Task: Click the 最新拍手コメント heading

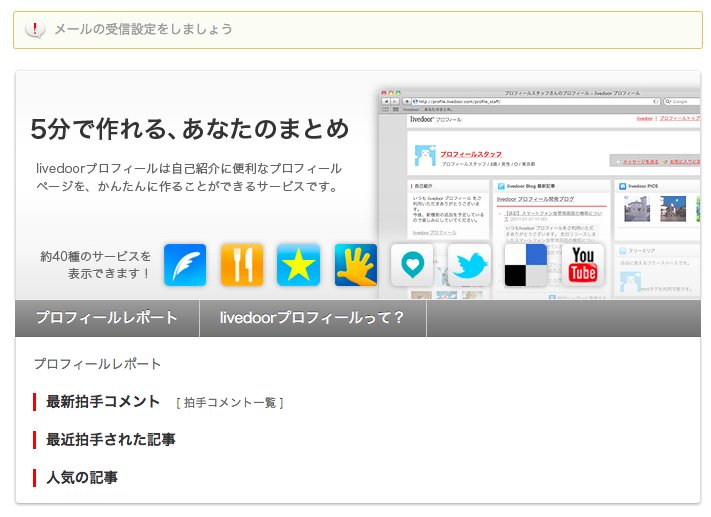Action: click(x=103, y=402)
